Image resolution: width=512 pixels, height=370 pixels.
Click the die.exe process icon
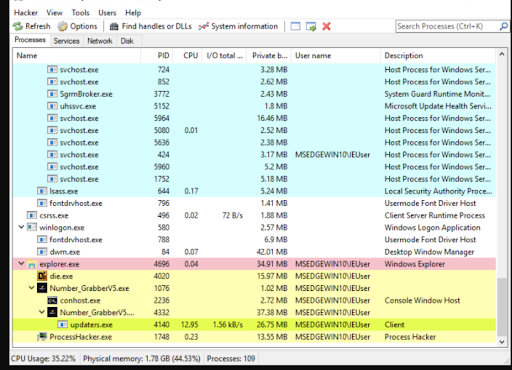point(42,276)
